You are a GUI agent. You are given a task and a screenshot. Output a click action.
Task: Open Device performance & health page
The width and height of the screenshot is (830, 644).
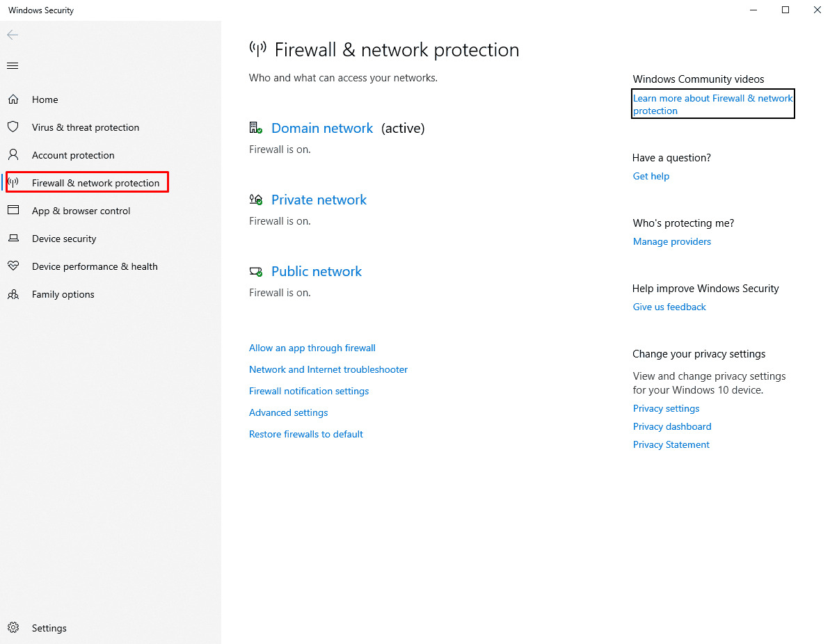click(x=95, y=266)
